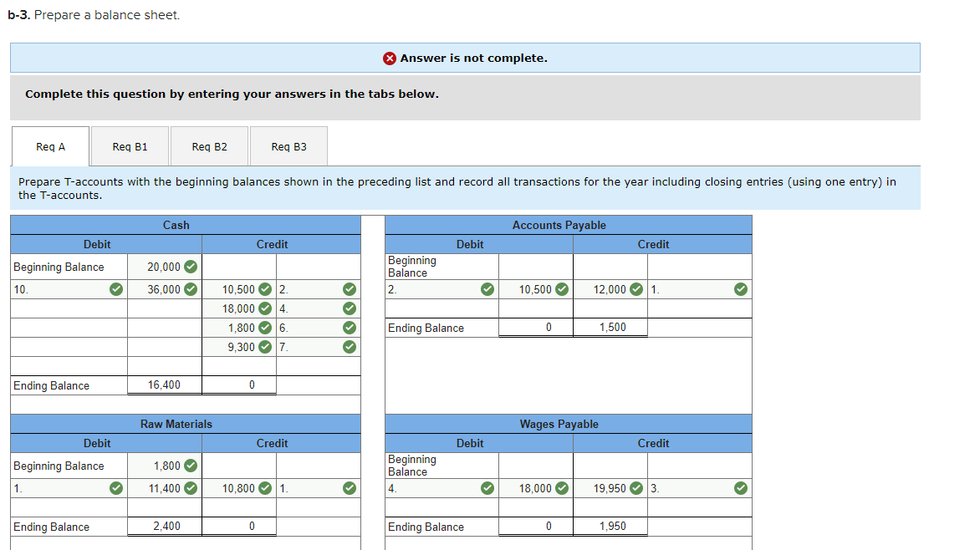Click the check beside Raw Materials debit label 1.

(116, 488)
